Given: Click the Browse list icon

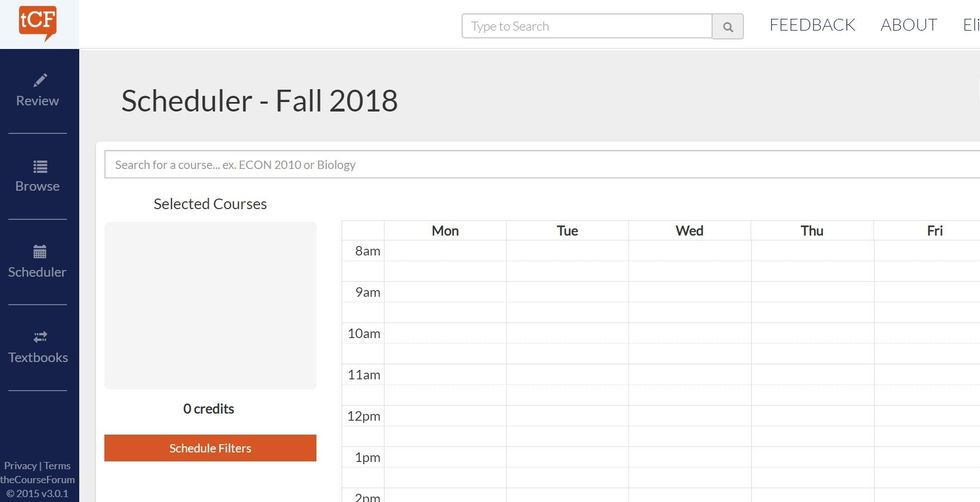Looking at the screenshot, I should pos(40,166).
